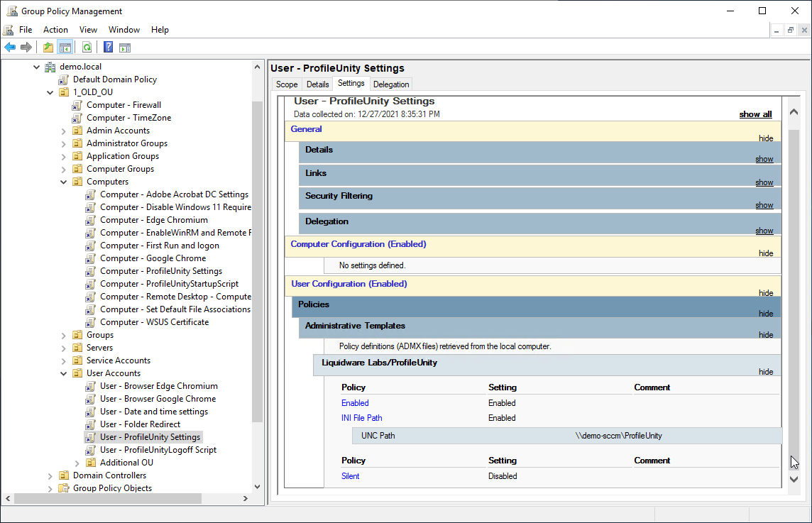Click the show all link

pos(755,114)
